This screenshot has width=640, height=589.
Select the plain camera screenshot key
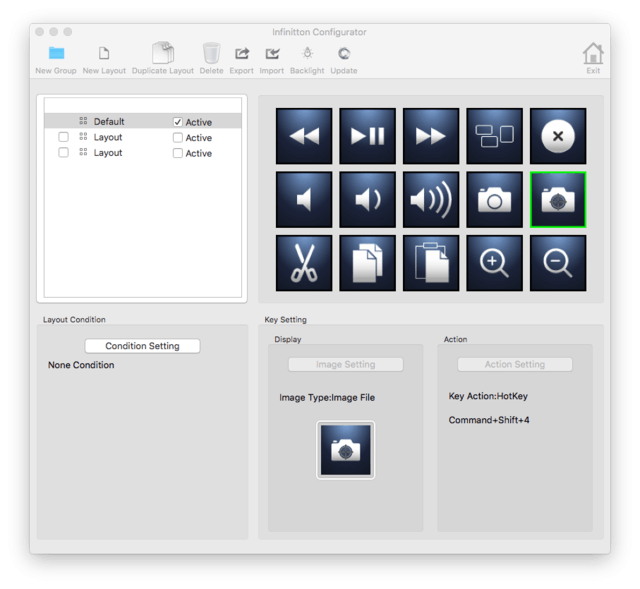tap(494, 200)
